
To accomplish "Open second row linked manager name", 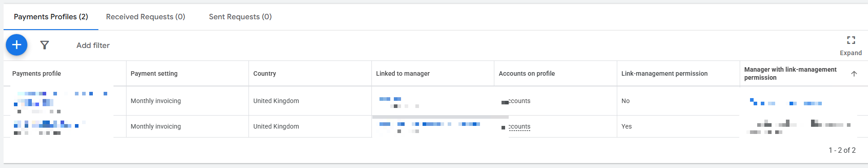I will click(x=430, y=124).
